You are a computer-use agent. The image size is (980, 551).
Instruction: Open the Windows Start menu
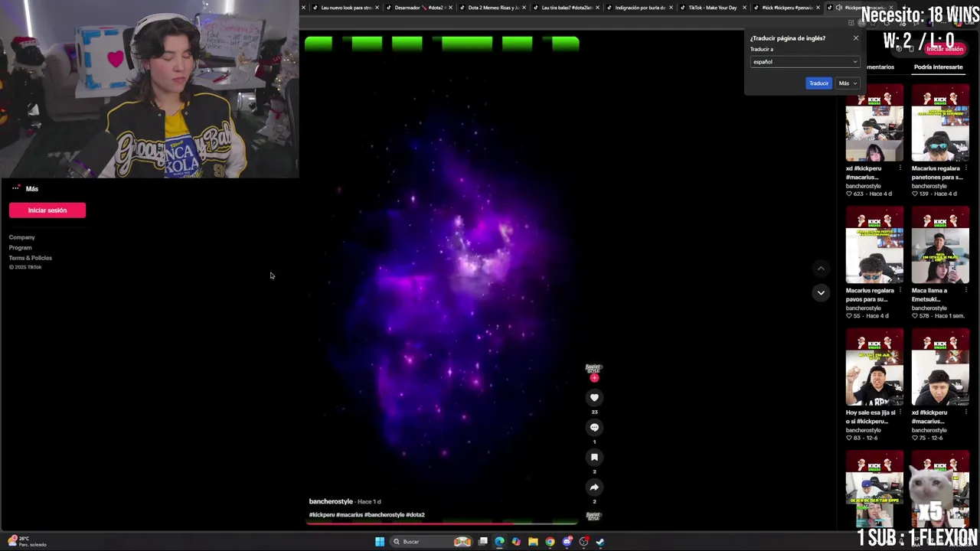coord(380,542)
